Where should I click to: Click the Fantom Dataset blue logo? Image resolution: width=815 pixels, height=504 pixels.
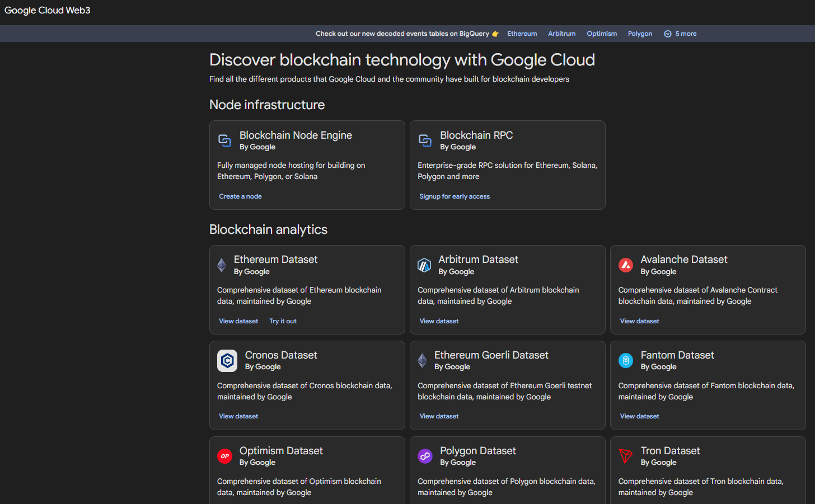(x=626, y=361)
